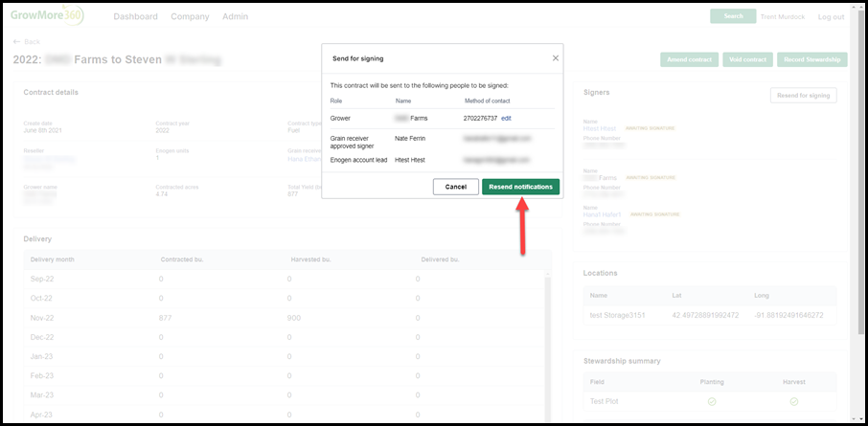This screenshot has width=868, height=426.
Task: Select harvested value 900 in Nov-22 row
Action: coord(293,318)
